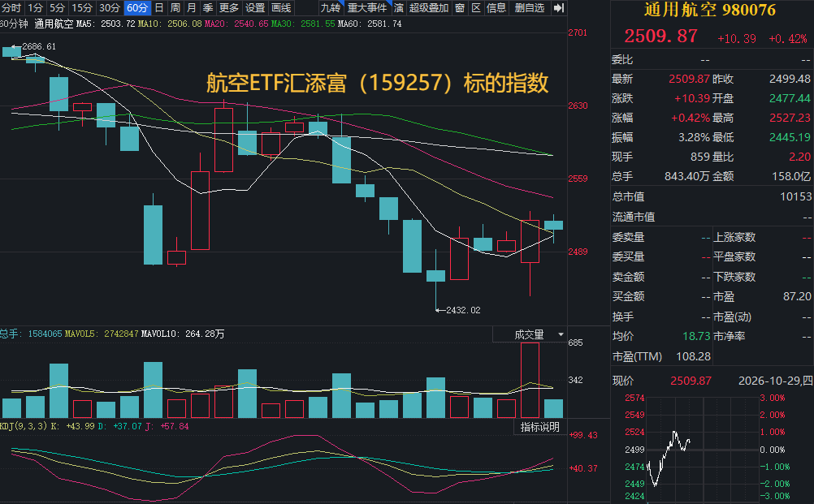Click the 通用航空 980076 title

pyautogui.click(x=710, y=10)
